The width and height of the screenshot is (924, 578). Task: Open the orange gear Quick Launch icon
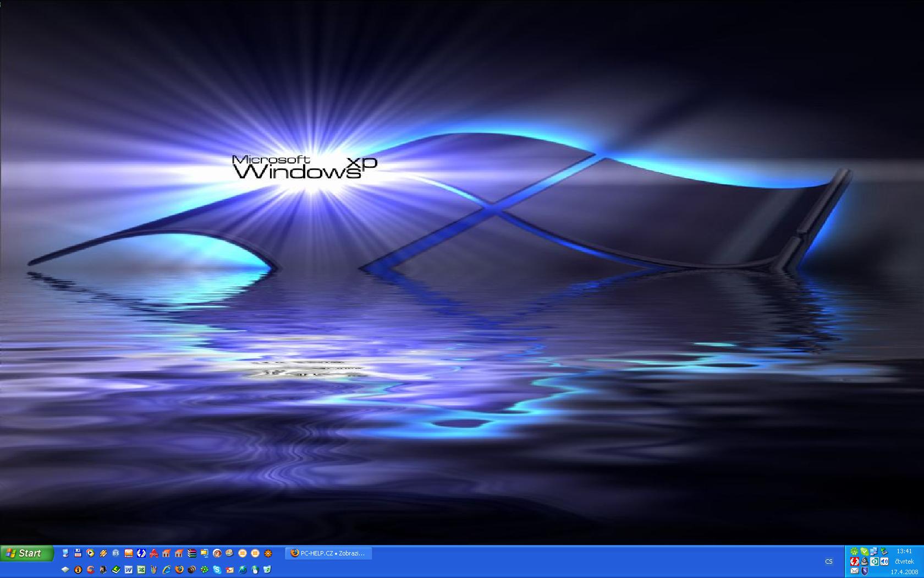[268, 553]
